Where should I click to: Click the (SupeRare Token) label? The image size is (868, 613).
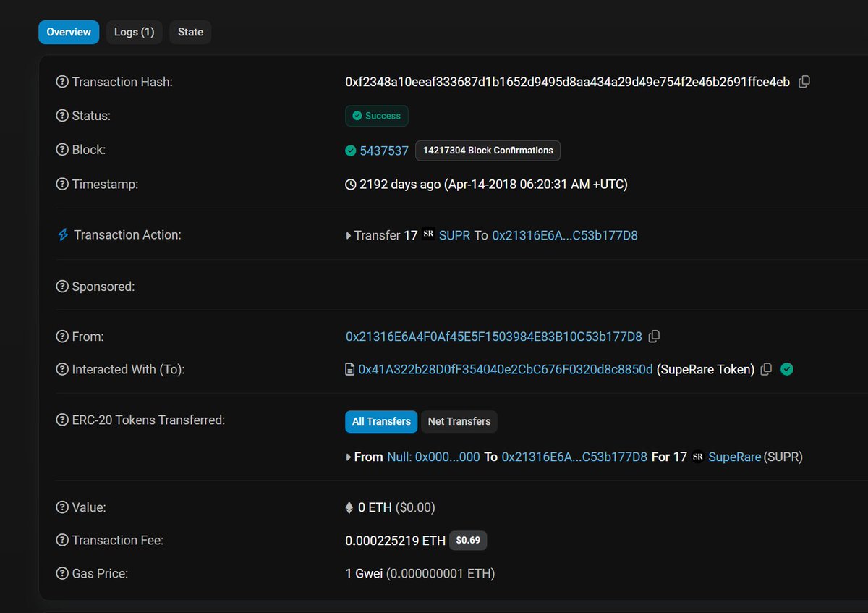(x=705, y=369)
